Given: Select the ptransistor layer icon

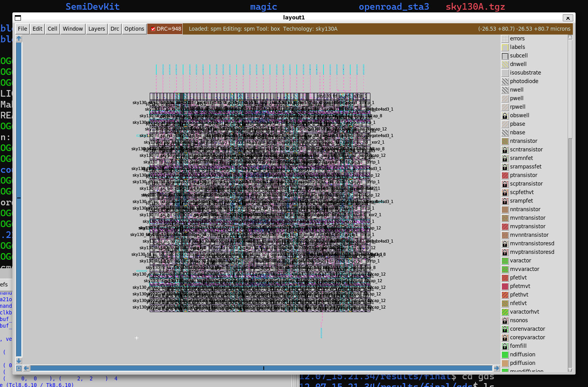Looking at the screenshot, I should pos(505,175).
